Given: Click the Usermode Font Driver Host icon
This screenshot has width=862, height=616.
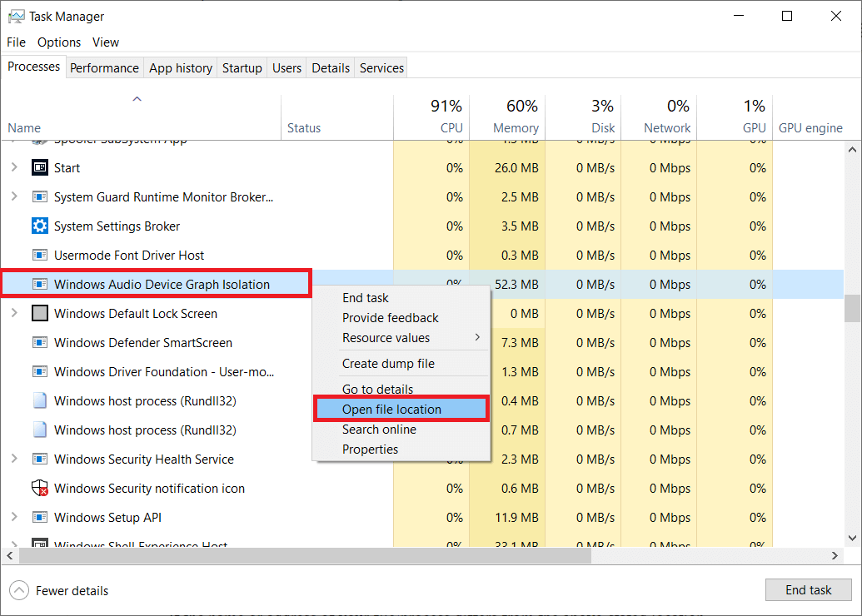Looking at the screenshot, I should 39,255.
